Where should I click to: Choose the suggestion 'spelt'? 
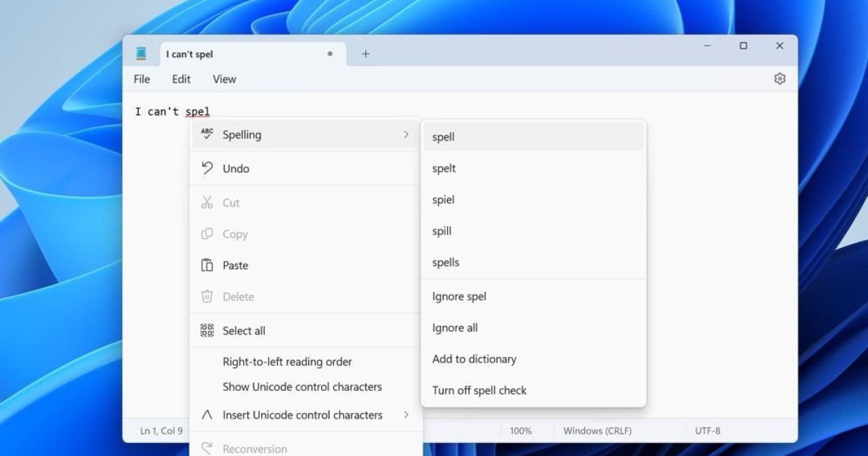click(443, 168)
